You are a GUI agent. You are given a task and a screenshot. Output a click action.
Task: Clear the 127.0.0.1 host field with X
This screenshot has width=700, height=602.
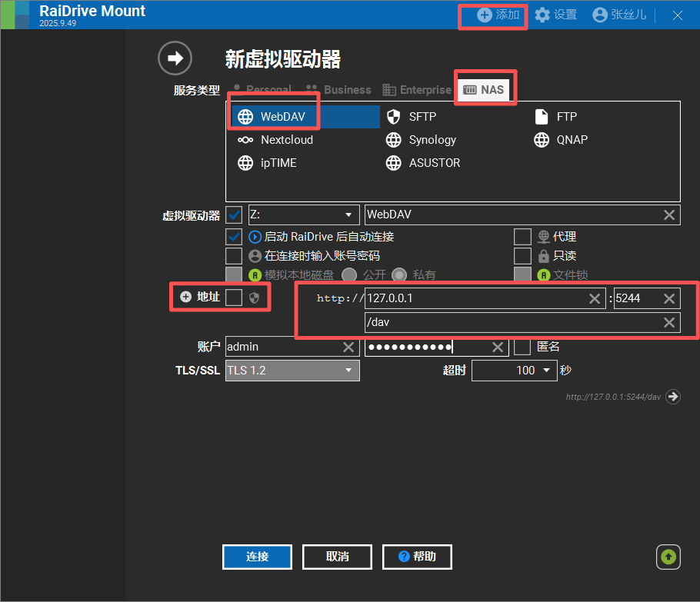[595, 299]
